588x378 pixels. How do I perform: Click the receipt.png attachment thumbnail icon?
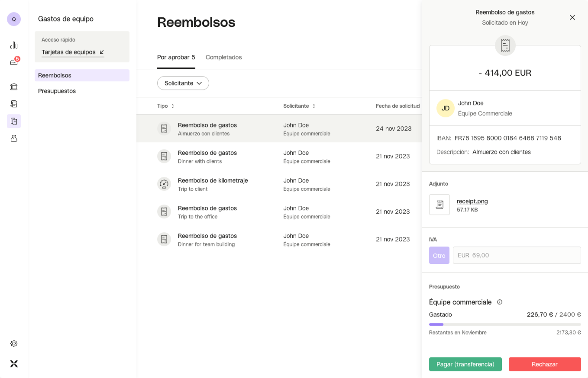439,205
